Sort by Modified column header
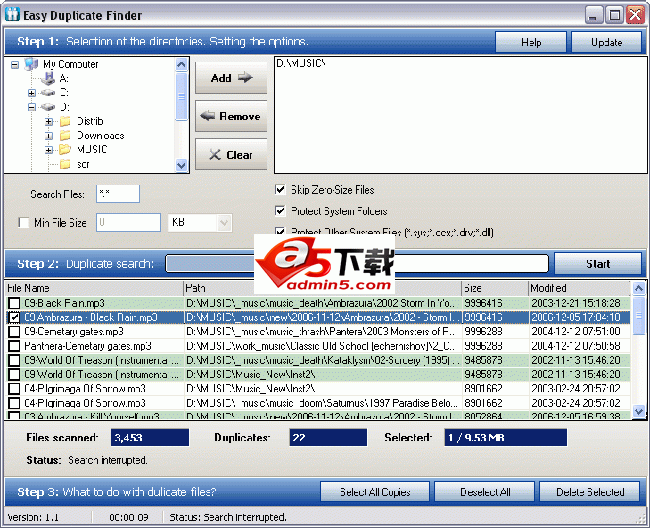Viewport: 650px width, 528px height. (580, 288)
